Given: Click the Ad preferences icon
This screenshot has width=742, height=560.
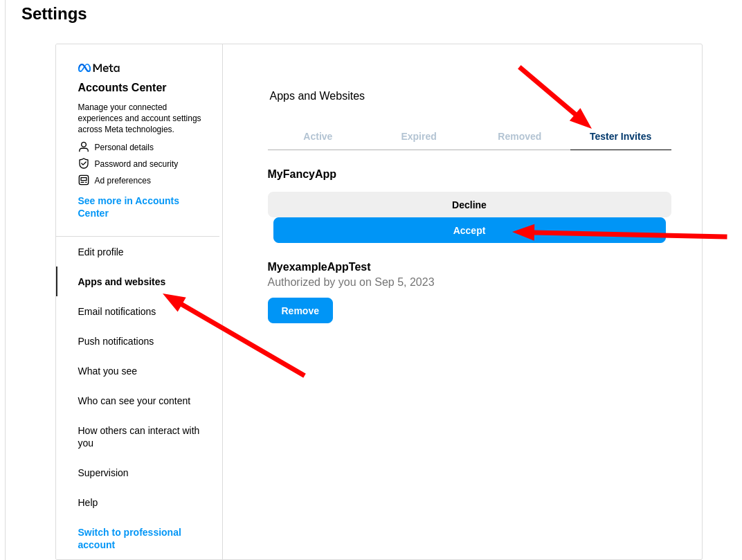Looking at the screenshot, I should tap(84, 180).
